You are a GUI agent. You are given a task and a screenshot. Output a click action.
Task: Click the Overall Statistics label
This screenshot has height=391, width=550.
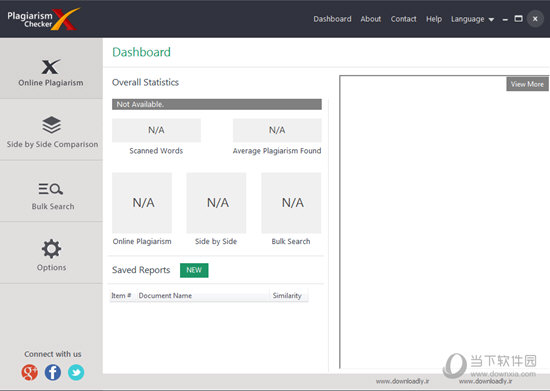[145, 82]
